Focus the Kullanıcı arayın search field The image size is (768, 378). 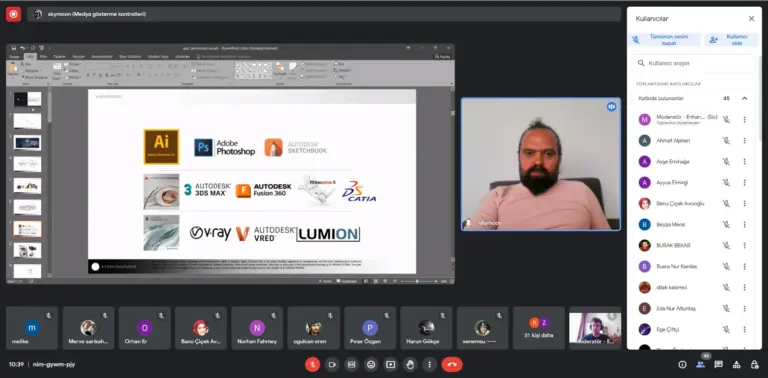[692, 63]
